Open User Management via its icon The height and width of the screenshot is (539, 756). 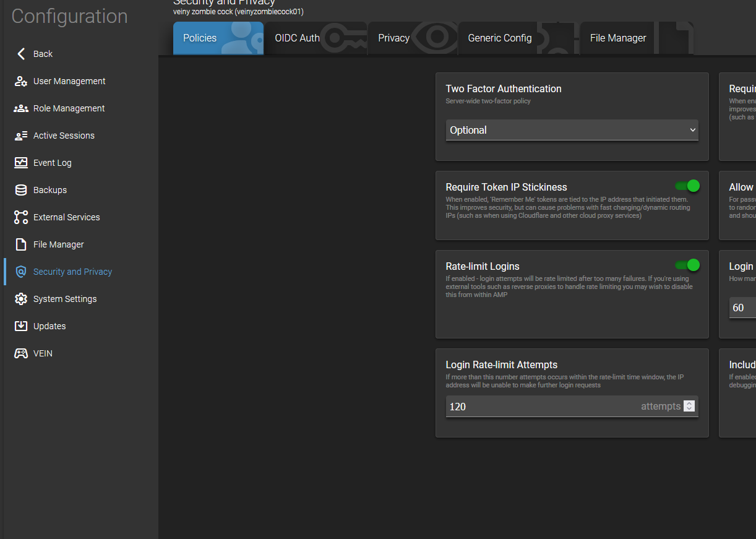21,81
